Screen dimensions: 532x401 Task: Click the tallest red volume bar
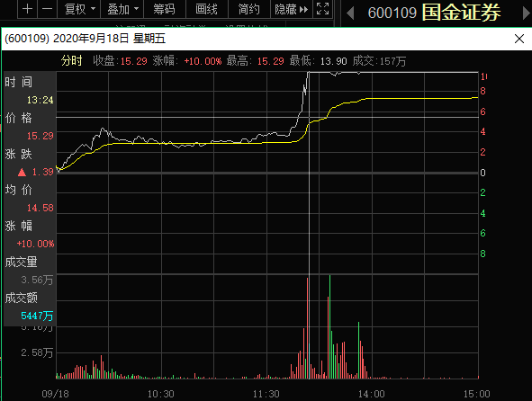pyautogui.click(x=307, y=328)
